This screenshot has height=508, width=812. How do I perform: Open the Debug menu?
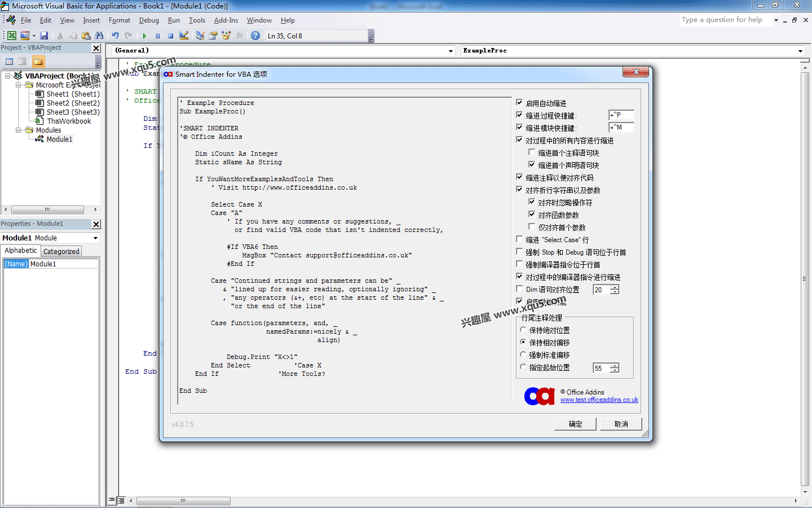149,20
